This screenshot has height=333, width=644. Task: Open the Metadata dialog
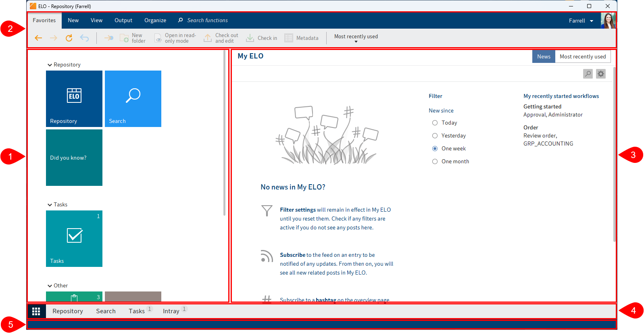(x=301, y=38)
